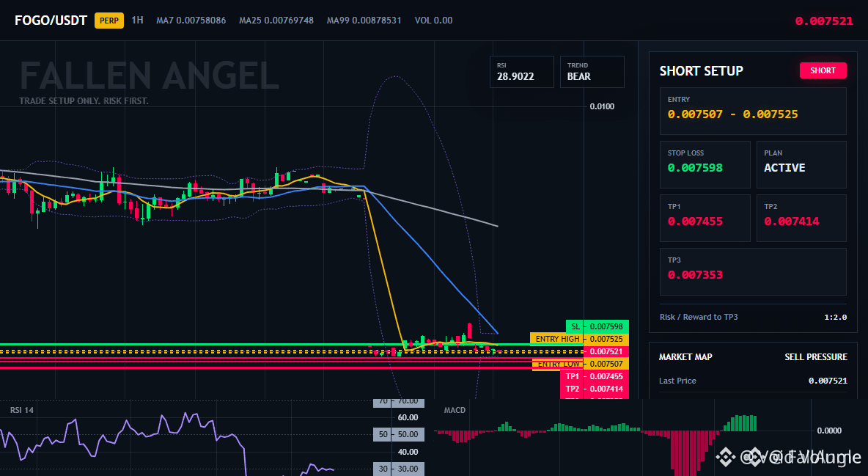Select the STOP LOSS 0.007598 card value
The image size is (868, 476).
695,167
